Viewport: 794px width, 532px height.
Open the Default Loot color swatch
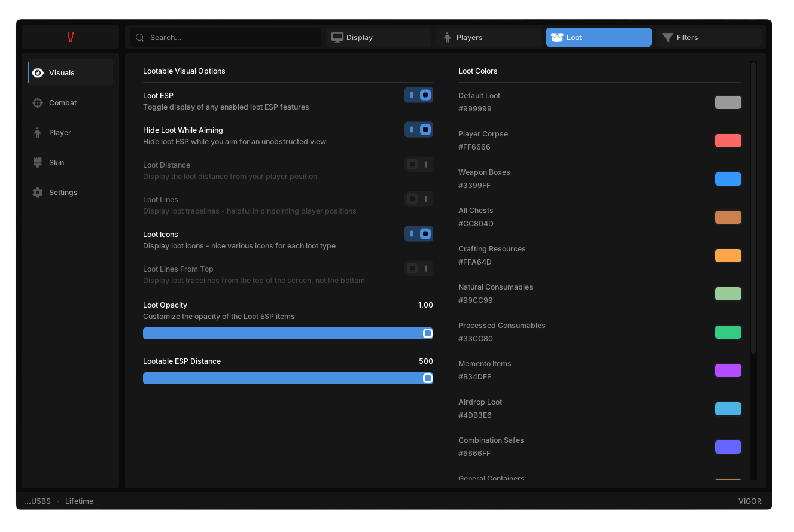[728, 102]
